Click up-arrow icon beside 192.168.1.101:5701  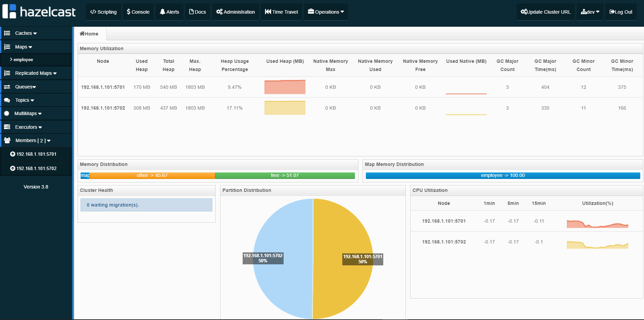13,154
